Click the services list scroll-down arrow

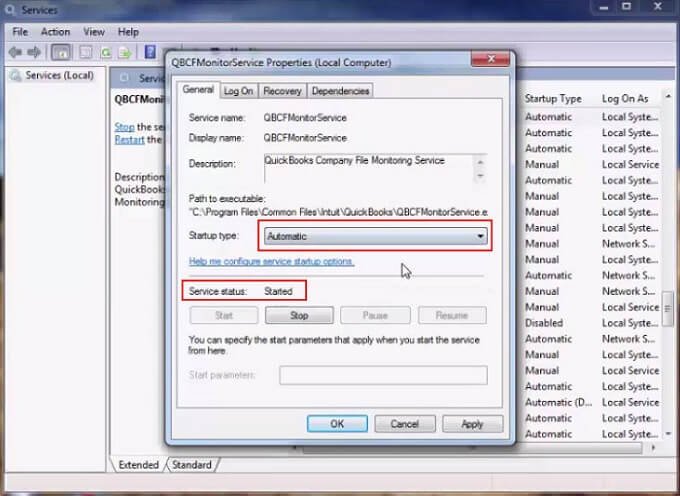(x=668, y=434)
